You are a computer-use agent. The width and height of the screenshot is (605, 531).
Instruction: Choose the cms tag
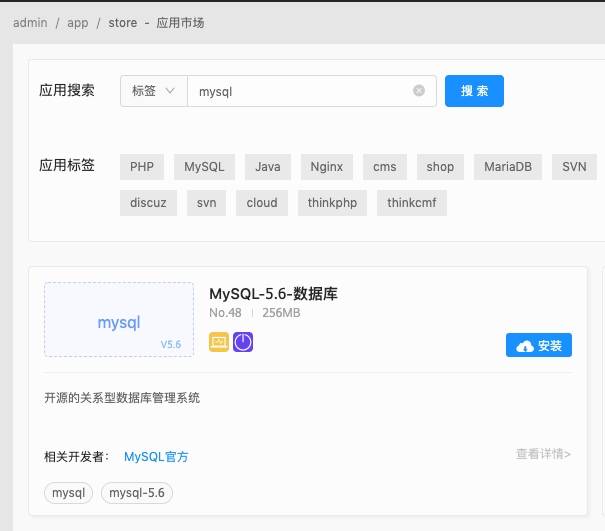(385, 167)
